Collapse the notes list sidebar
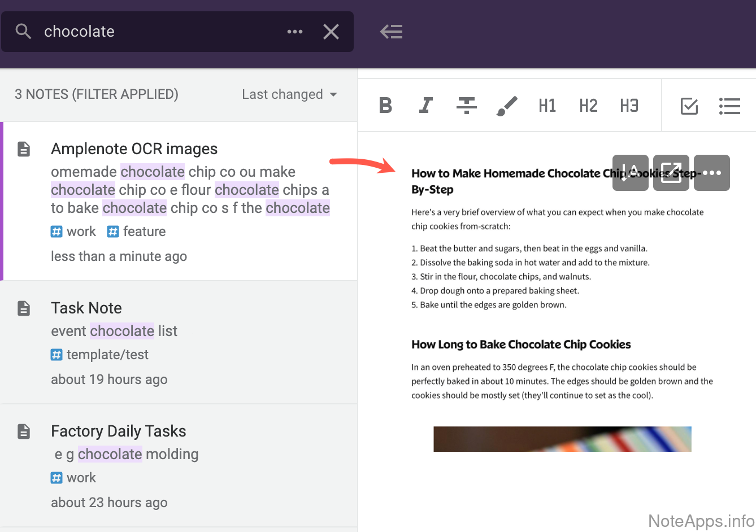 tap(391, 32)
